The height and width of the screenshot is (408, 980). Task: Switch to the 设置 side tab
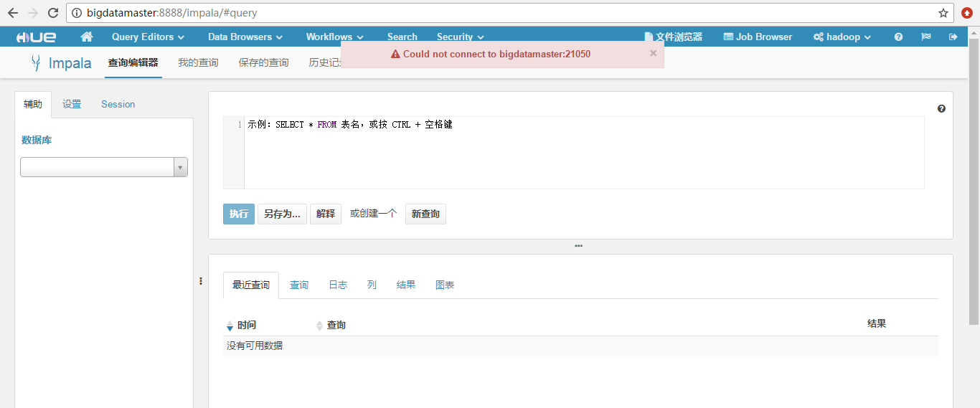click(72, 104)
